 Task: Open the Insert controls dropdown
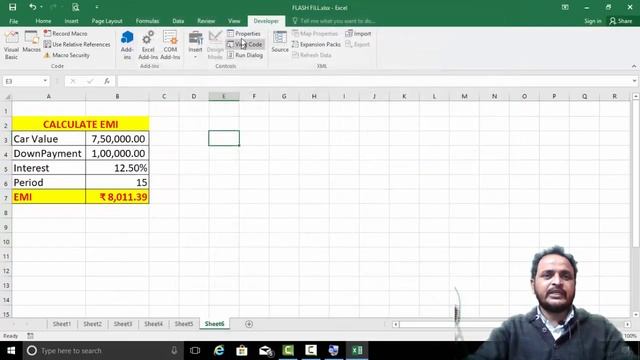click(196, 45)
